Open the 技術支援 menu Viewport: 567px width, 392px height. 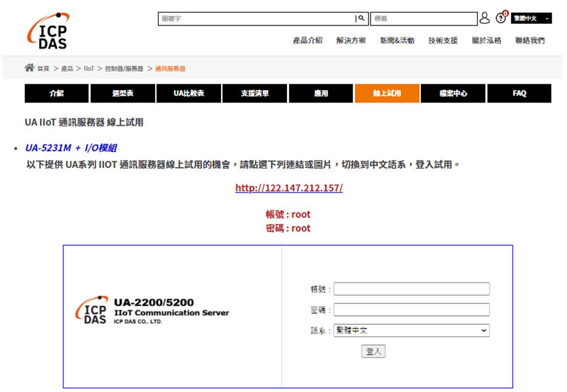click(443, 40)
